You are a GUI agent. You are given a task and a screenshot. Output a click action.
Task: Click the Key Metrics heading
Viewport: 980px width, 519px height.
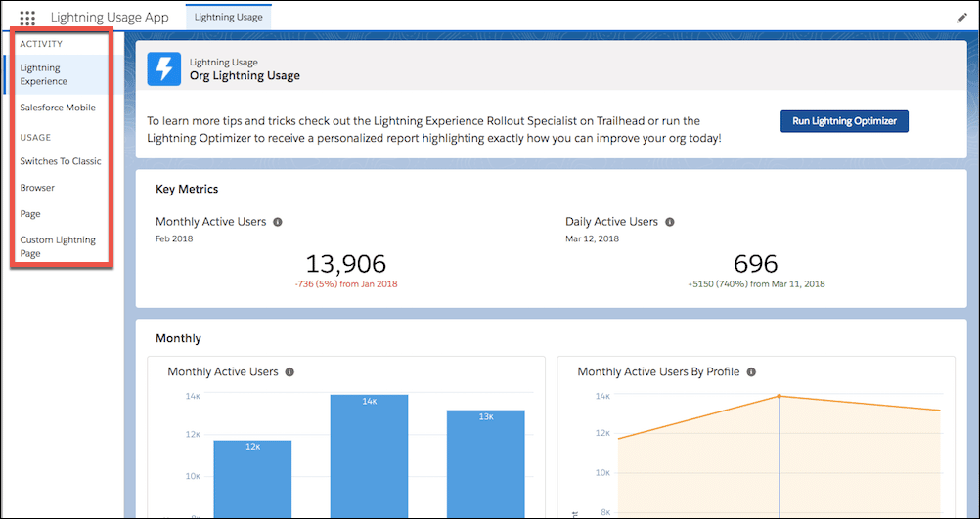click(x=187, y=189)
